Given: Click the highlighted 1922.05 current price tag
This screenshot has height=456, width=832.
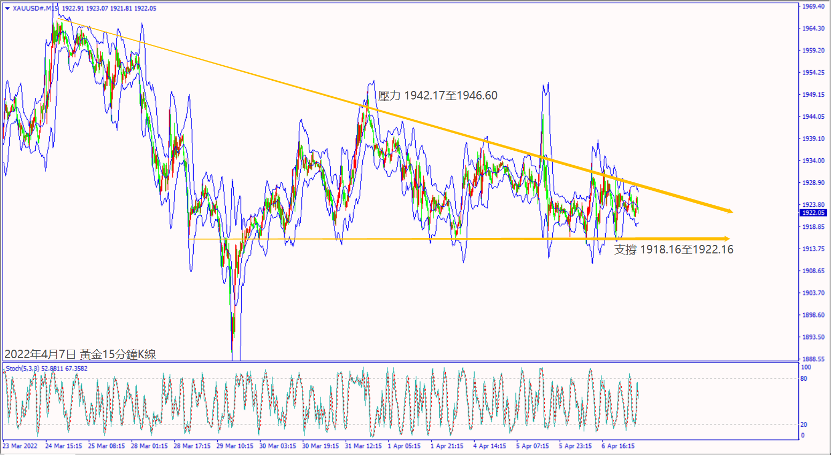Looking at the screenshot, I should [814, 212].
